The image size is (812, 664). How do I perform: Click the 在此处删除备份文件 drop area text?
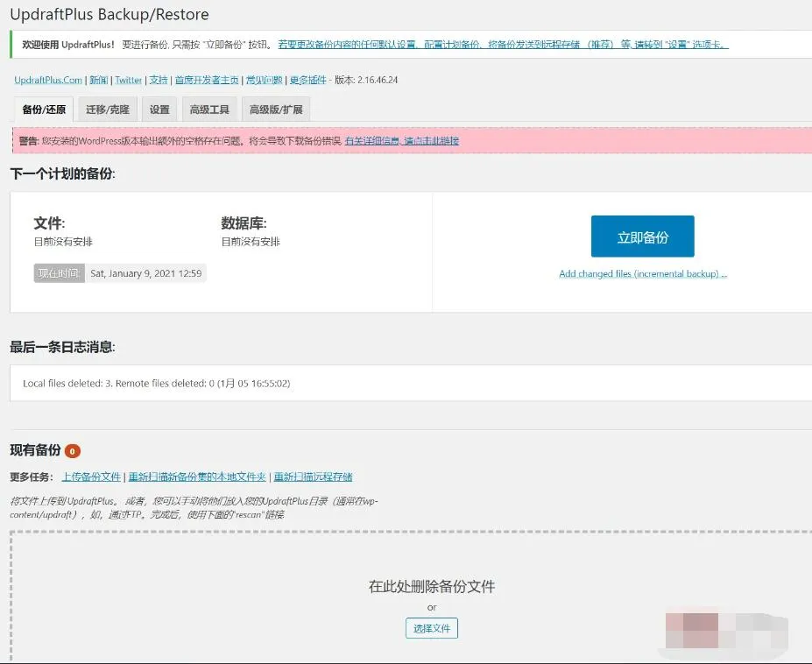tap(431, 586)
